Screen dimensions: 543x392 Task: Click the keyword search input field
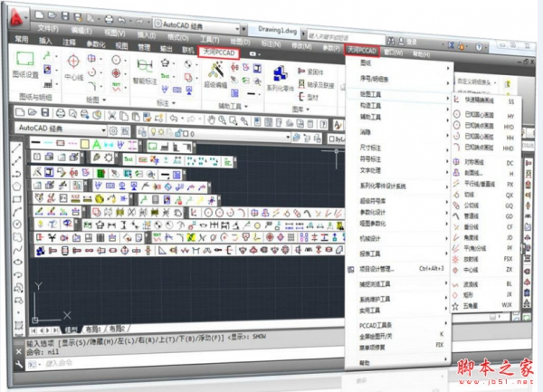point(346,36)
